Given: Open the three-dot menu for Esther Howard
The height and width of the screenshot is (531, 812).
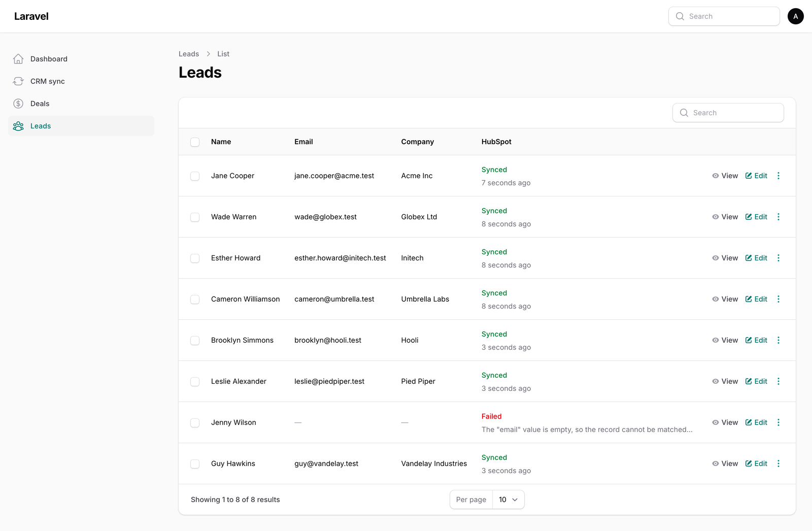Looking at the screenshot, I should [x=779, y=258].
